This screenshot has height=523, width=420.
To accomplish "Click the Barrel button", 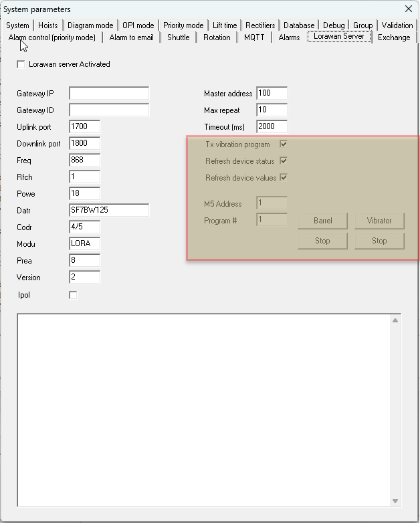I will coord(322,221).
